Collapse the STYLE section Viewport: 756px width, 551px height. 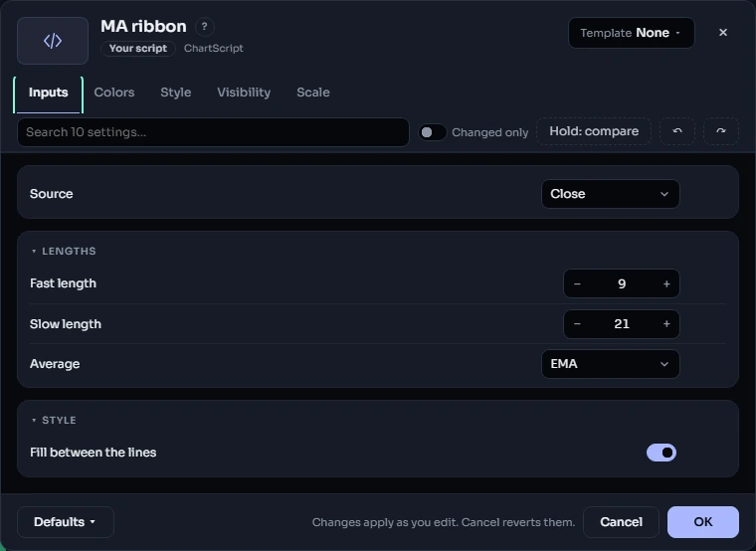pos(54,421)
